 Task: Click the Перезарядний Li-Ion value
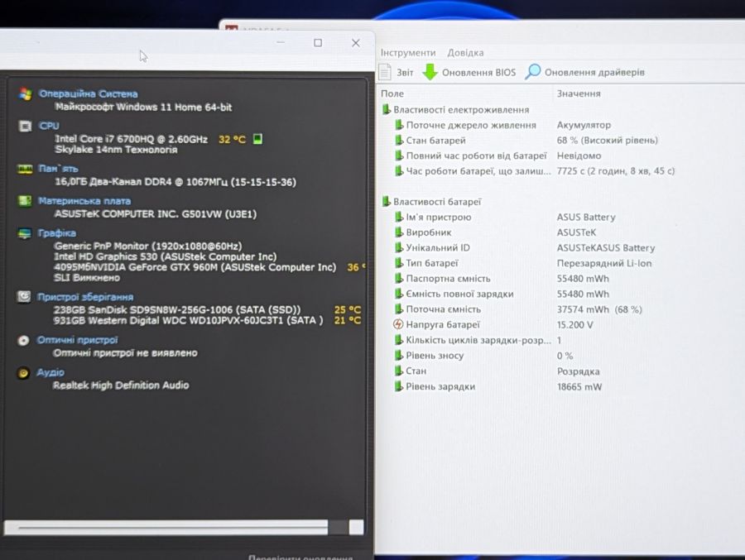pyautogui.click(x=604, y=263)
